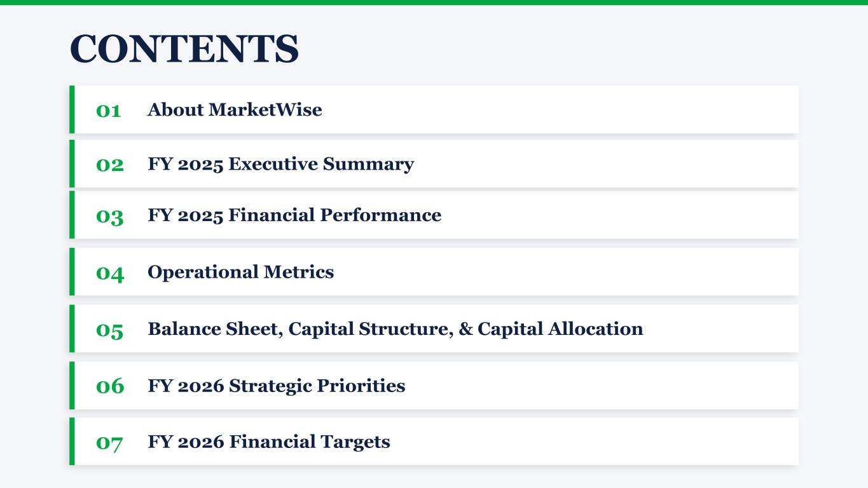Click green accent bar beside About MarketWise
868x488 pixels.
point(72,109)
